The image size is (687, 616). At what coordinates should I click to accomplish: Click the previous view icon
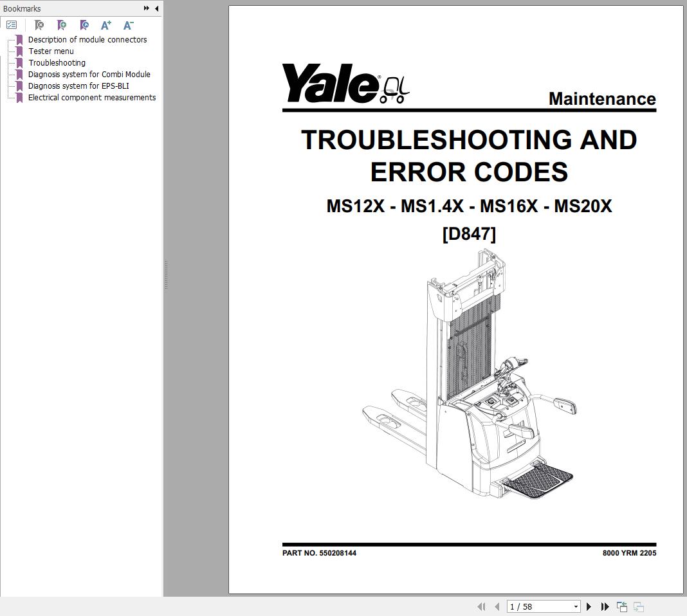point(622,606)
